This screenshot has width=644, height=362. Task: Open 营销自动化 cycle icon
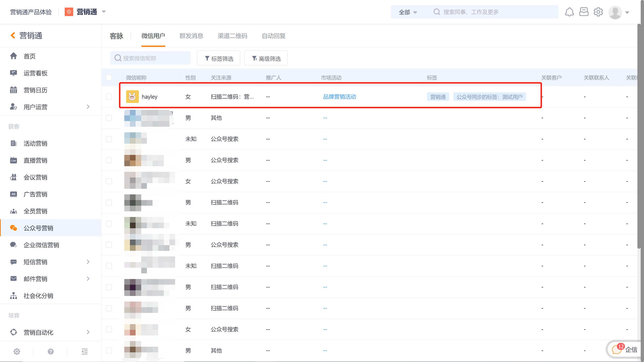click(13, 332)
